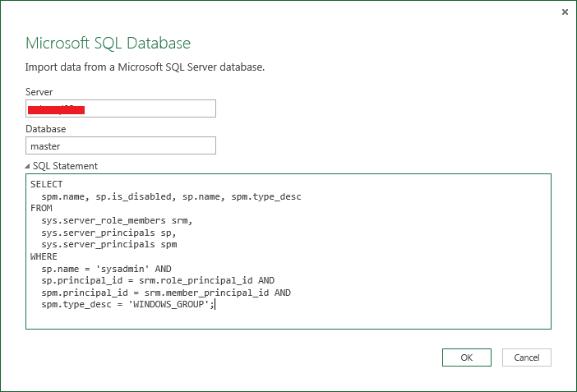The height and width of the screenshot is (392, 577).
Task: Click empty space below the SQL query text
Action: pyautogui.click(x=288, y=319)
